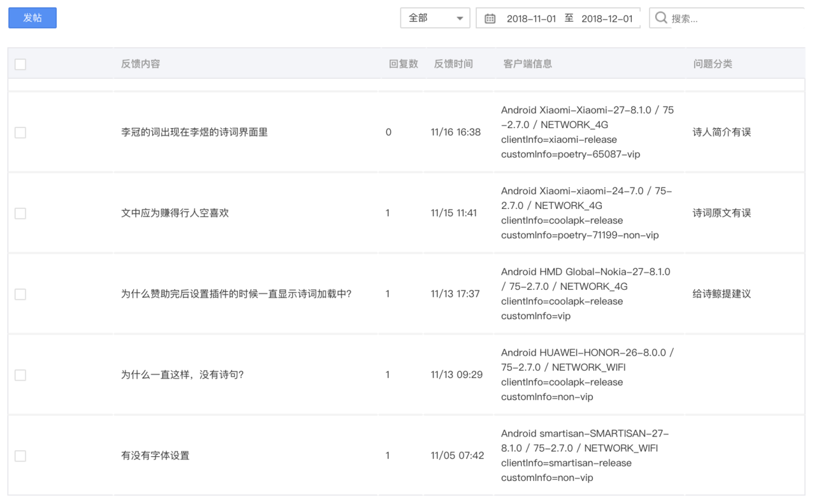Click the calendar icon in date range
This screenshot has height=504, width=816.
click(x=490, y=18)
